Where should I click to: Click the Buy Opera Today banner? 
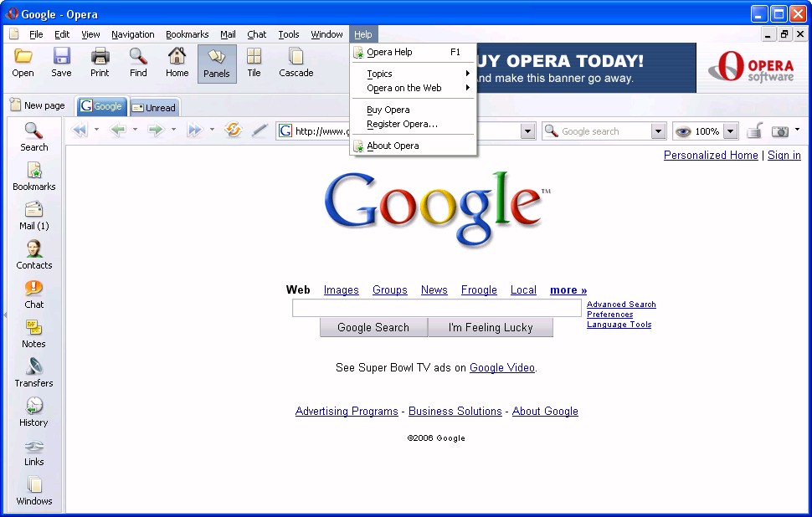[x=586, y=68]
